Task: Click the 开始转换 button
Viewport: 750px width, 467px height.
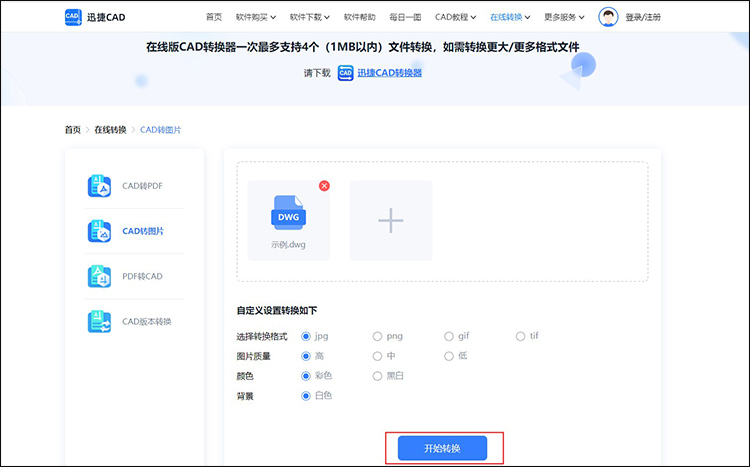Action: 442,448
